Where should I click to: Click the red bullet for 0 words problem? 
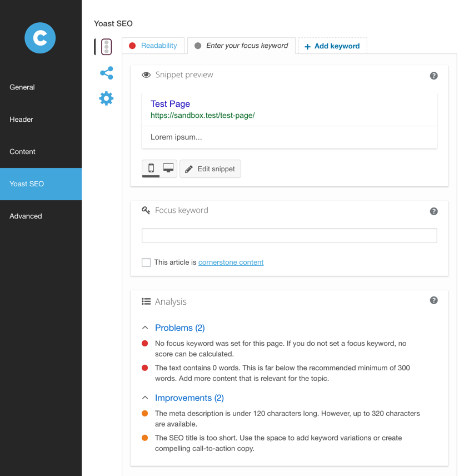(x=144, y=368)
